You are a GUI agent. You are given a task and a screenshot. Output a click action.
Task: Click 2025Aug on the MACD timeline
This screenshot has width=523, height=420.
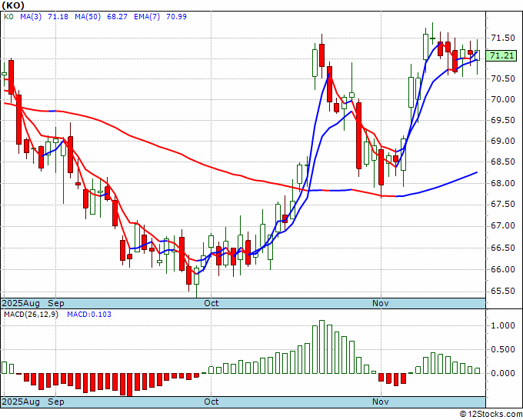click(21, 402)
